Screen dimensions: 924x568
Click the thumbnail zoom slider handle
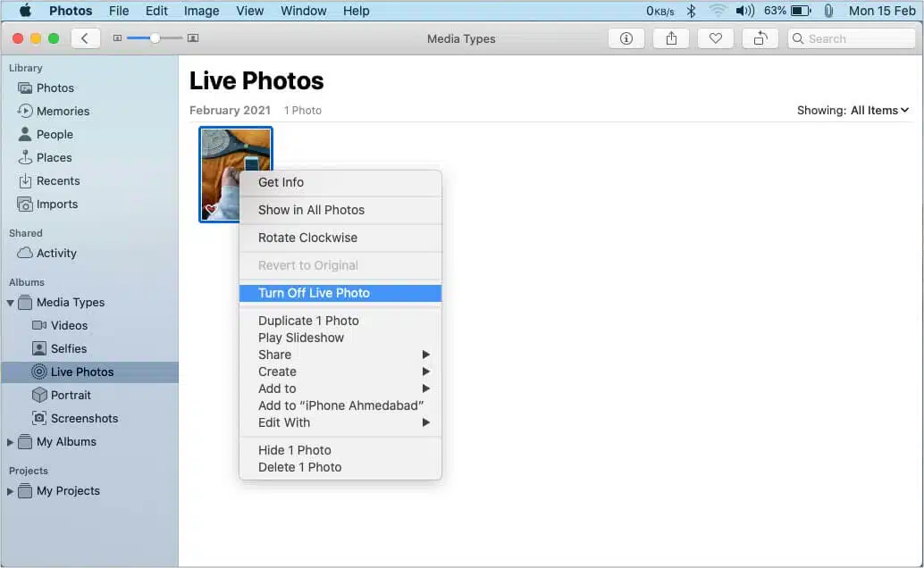point(155,38)
